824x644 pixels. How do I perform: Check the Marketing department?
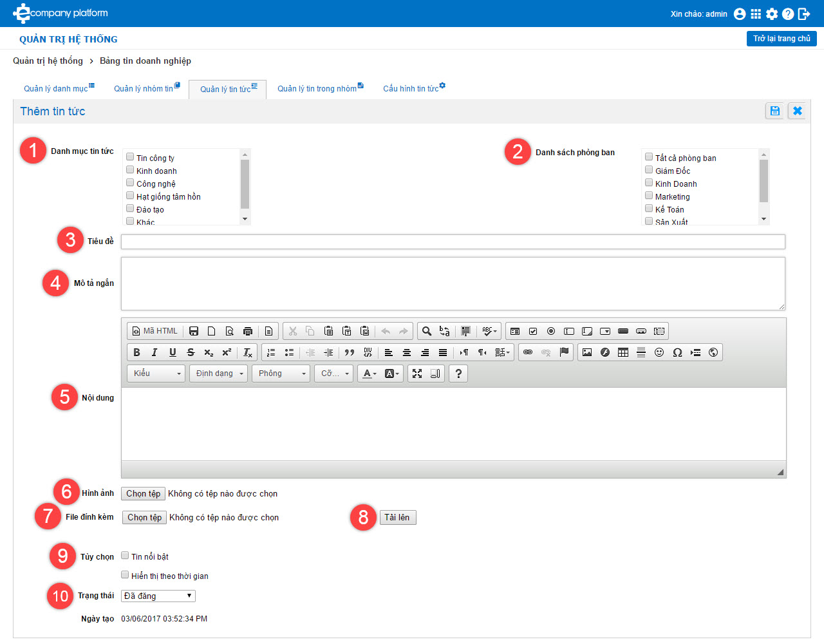click(649, 195)
